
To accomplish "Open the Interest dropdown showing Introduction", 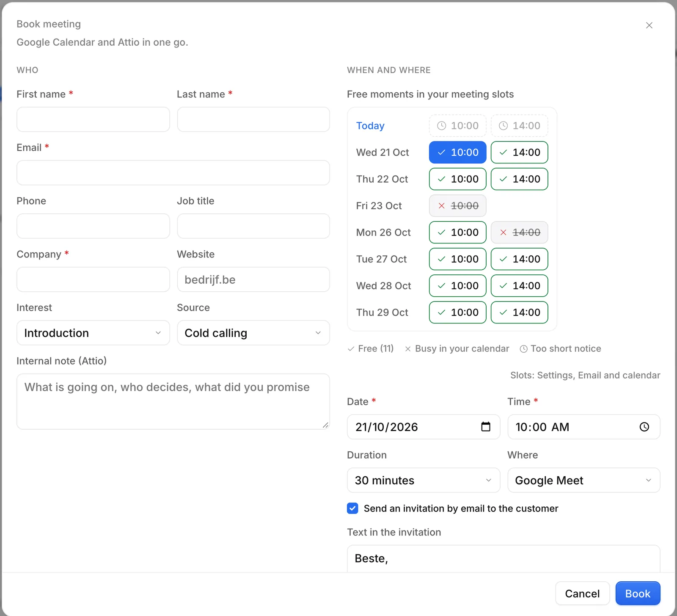I will click(93, 333).
